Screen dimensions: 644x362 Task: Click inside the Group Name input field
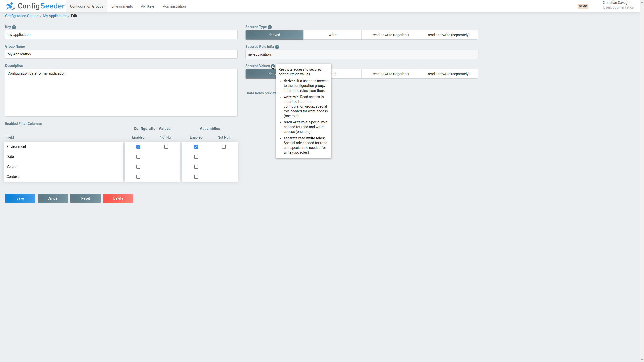pos(121,54)
